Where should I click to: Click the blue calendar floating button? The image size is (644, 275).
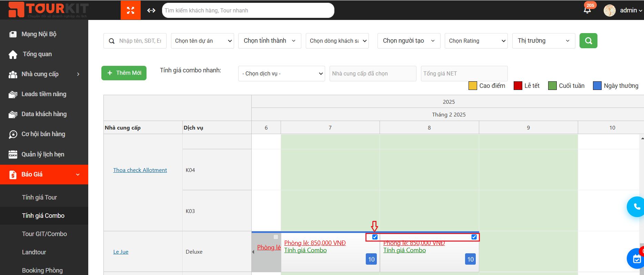pos(636,259)
